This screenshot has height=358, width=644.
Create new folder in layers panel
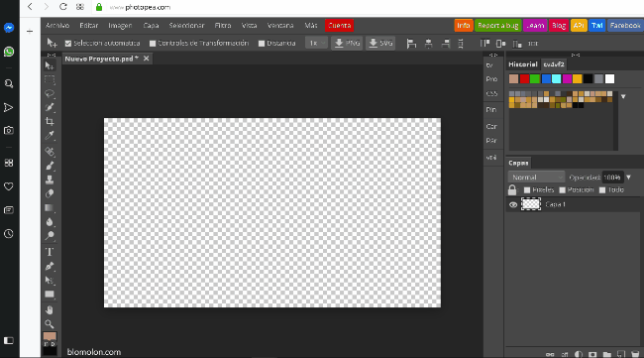click(606, 354)
